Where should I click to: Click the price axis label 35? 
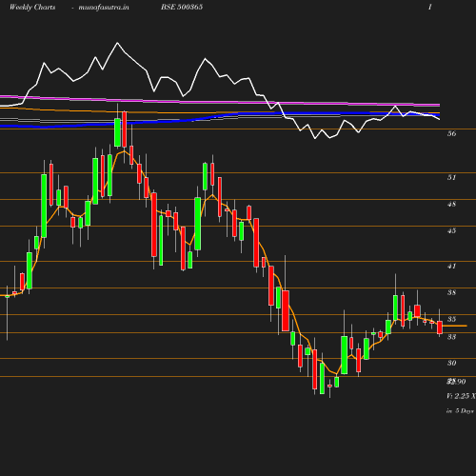tap(451, 319)
